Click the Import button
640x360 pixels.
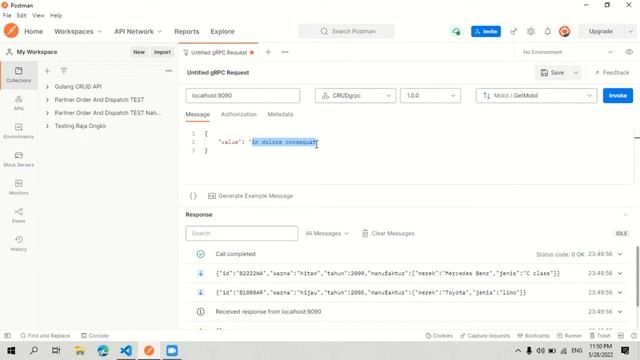162,52
